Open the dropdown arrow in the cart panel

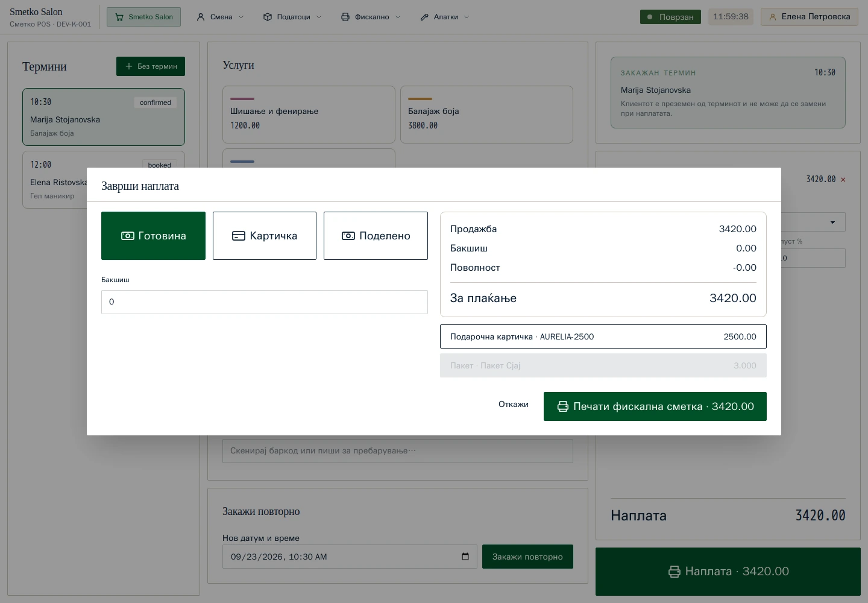tap(833, 223)
